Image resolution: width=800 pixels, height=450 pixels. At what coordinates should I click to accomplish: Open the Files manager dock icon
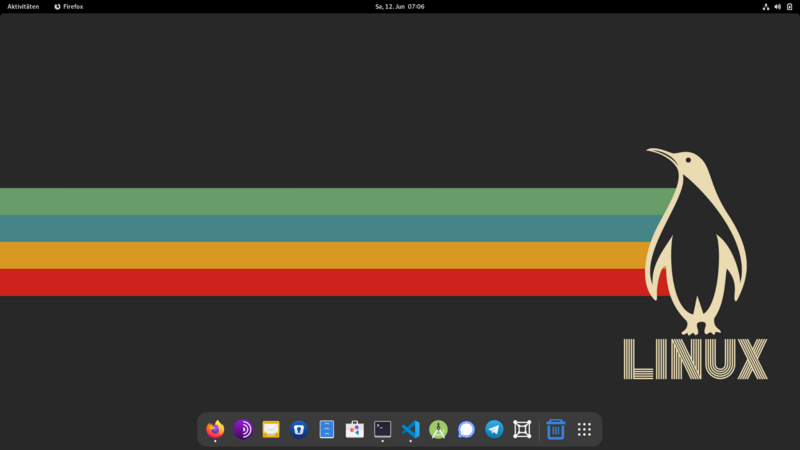coord(327,429)
